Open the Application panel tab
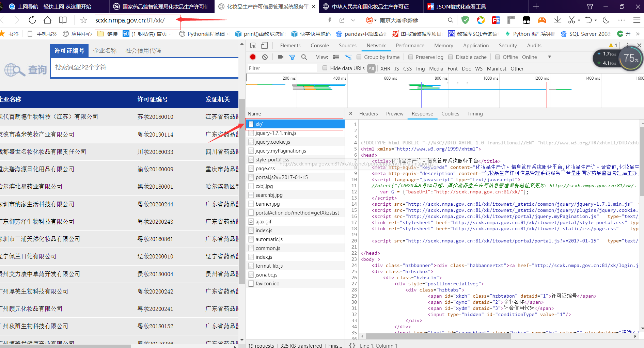Image resolution: width=644 pixels, height=348 pixels. click(476, 45)
